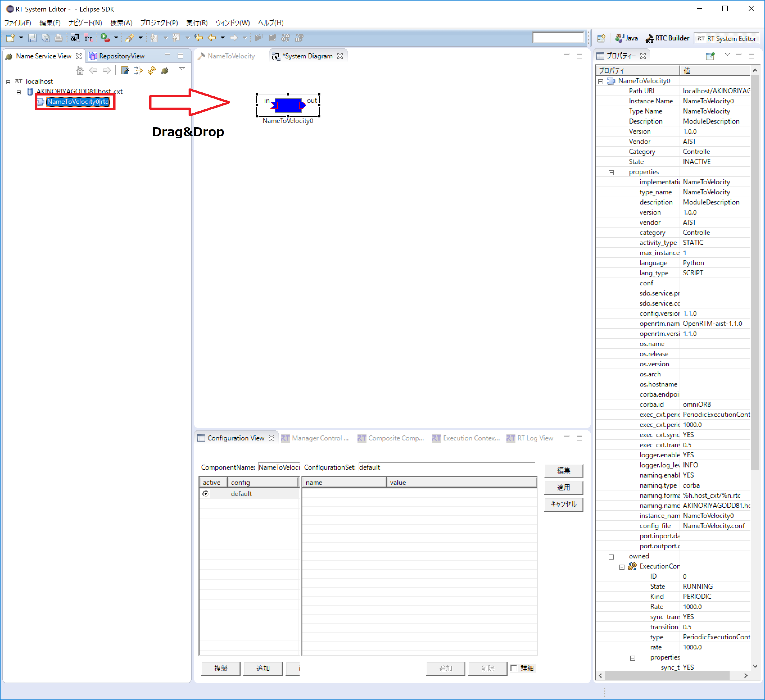Switch to the RepositoryView tab

click(117, 56)
